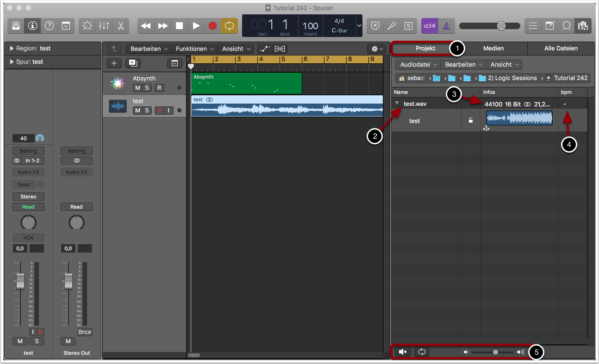Screen dimensions: 599x364
Task: Click the add new track plus icon
Action: 114,63
